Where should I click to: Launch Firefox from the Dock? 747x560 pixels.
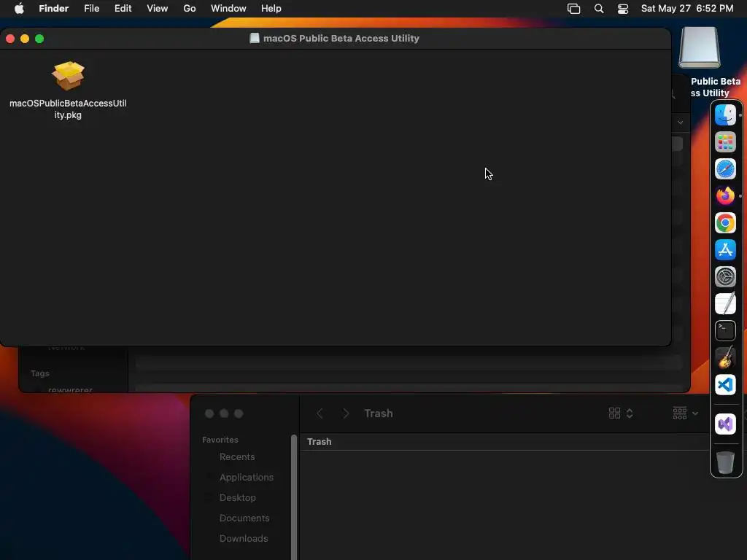(x=725, y=195)
